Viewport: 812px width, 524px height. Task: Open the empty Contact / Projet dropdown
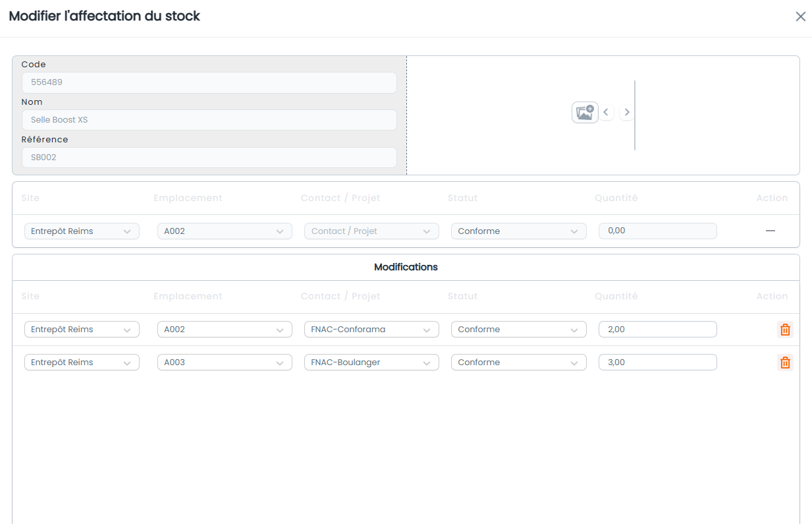[371, 231]
